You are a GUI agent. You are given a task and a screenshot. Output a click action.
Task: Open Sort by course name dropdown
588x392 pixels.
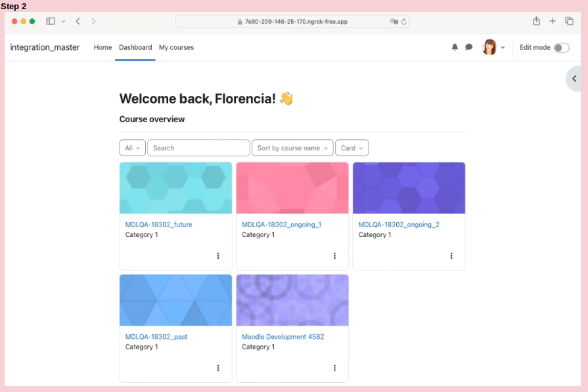292,148
